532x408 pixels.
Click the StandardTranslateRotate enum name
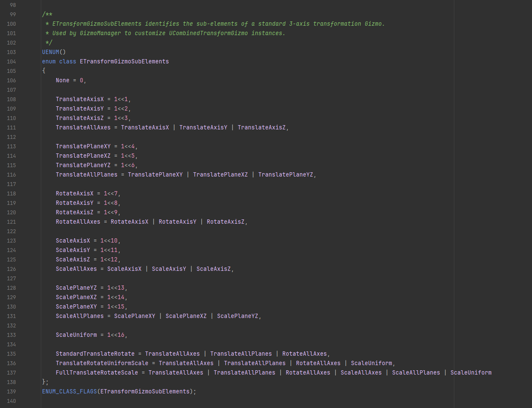pyautogui.click(x=95, y=354)
